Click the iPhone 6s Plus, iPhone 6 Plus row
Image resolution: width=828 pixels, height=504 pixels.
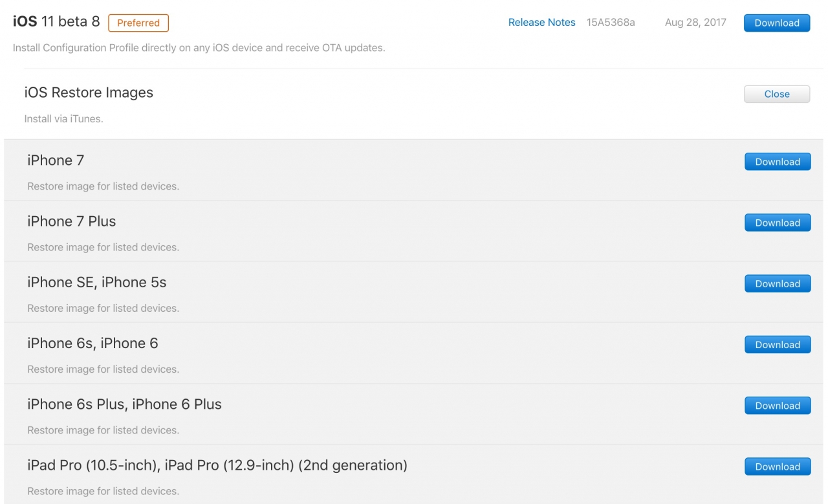[x=124, y=404]
